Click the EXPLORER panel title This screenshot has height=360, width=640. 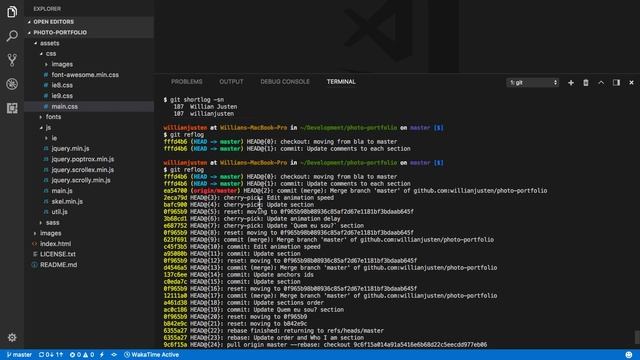(x=47, y=9)
